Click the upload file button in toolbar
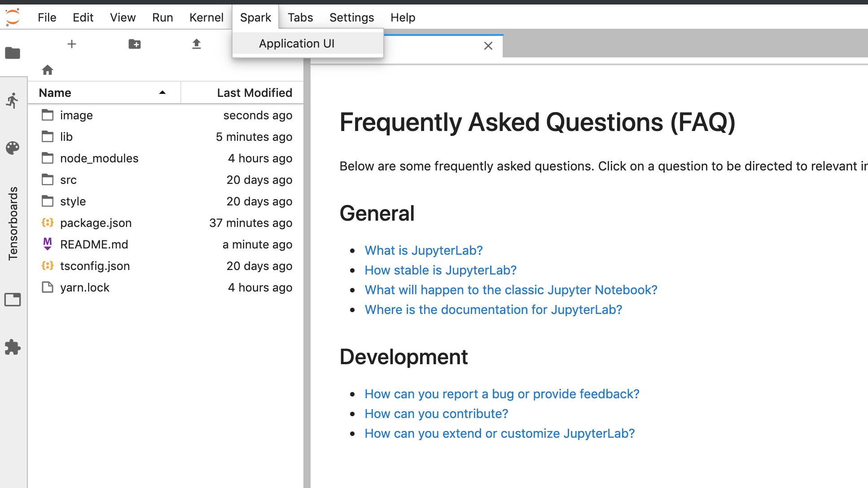 pos(196,44)
